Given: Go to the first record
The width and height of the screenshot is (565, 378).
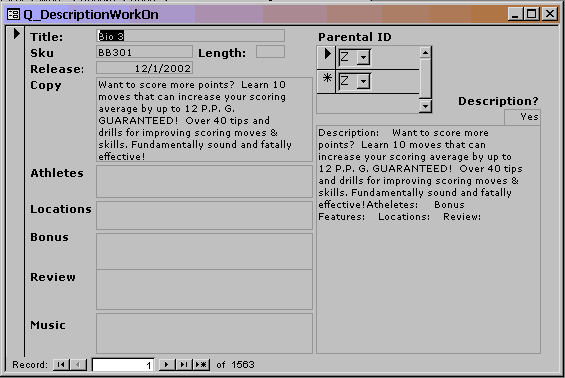Looking at the screenshot, I should click(61, 365).
